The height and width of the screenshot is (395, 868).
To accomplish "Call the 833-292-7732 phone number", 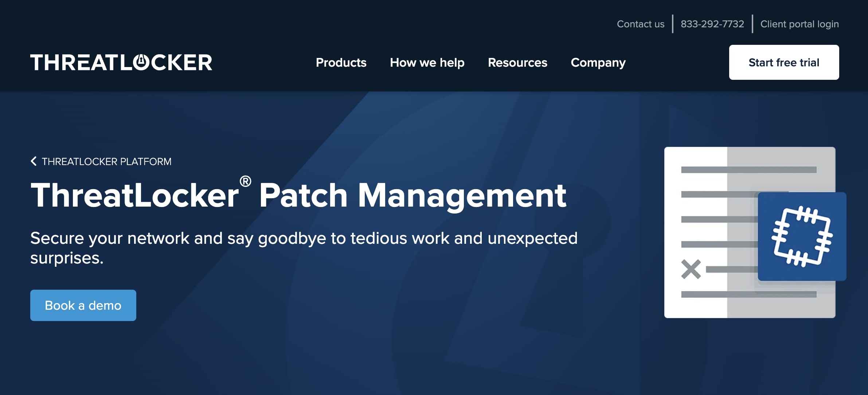I will pos(712,24).
